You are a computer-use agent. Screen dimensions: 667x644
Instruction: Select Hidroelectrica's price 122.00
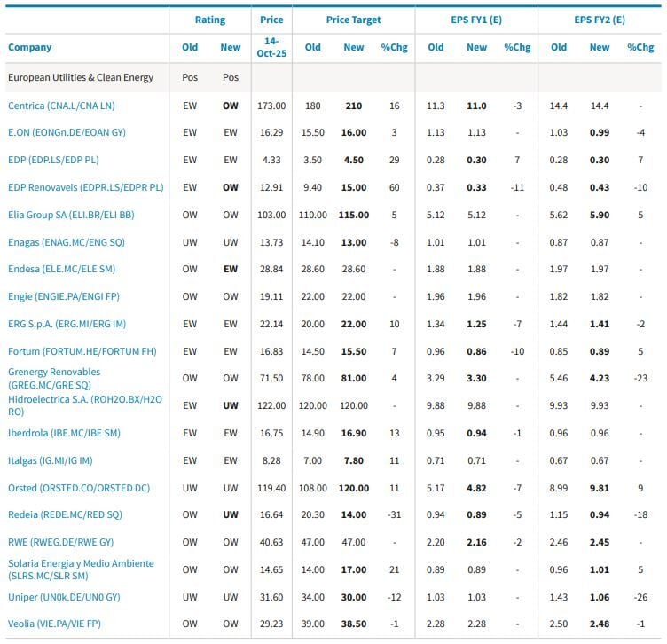(271, 405)
